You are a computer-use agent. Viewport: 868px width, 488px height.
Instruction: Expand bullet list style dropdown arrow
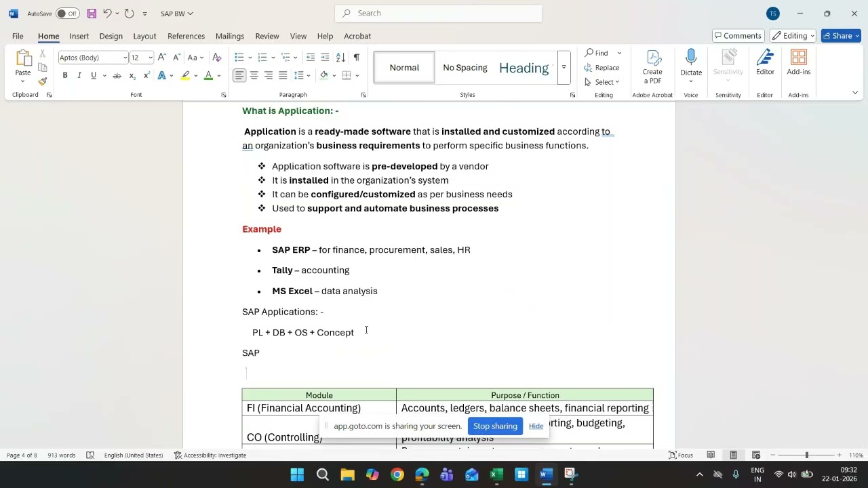pos(250,58)
